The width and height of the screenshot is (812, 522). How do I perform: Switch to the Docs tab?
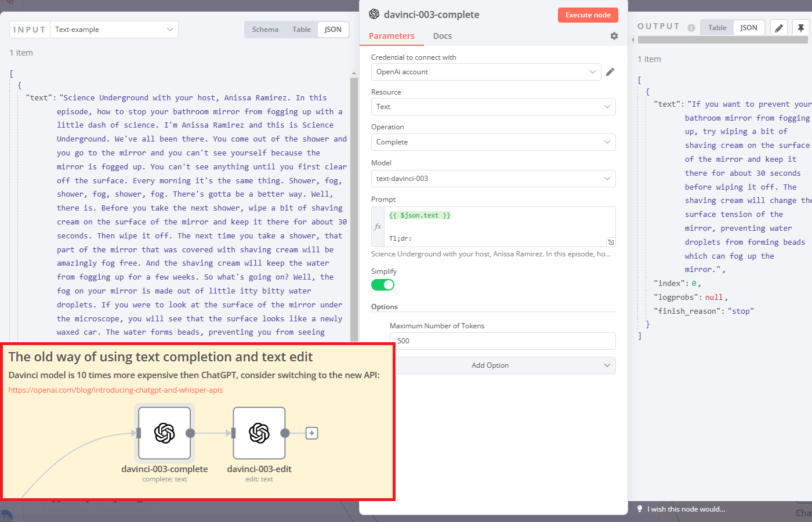(x=442, y=36)
